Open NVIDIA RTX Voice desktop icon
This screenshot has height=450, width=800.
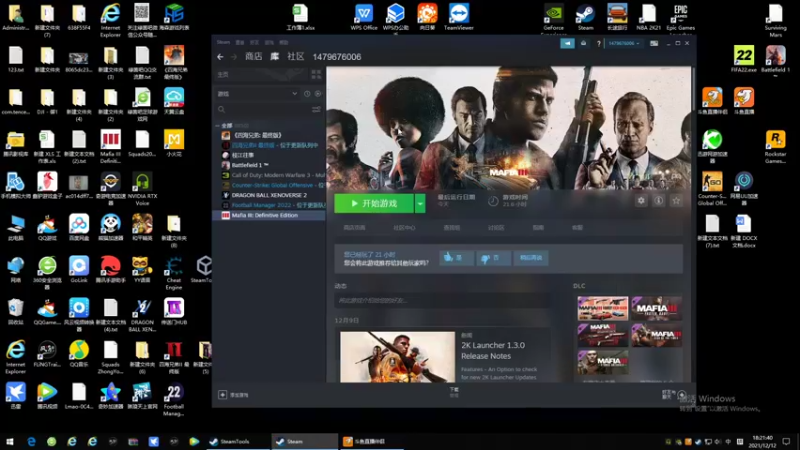142,189
